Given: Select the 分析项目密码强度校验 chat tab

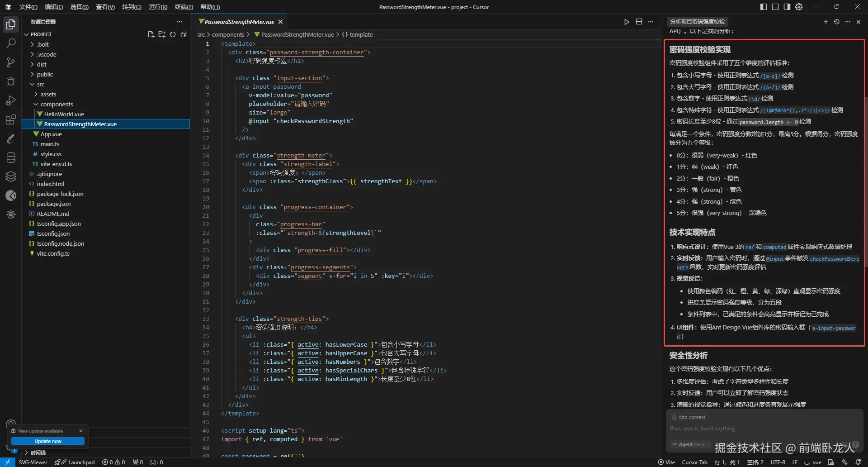Looking at the screenshot, I should point(697,22).
